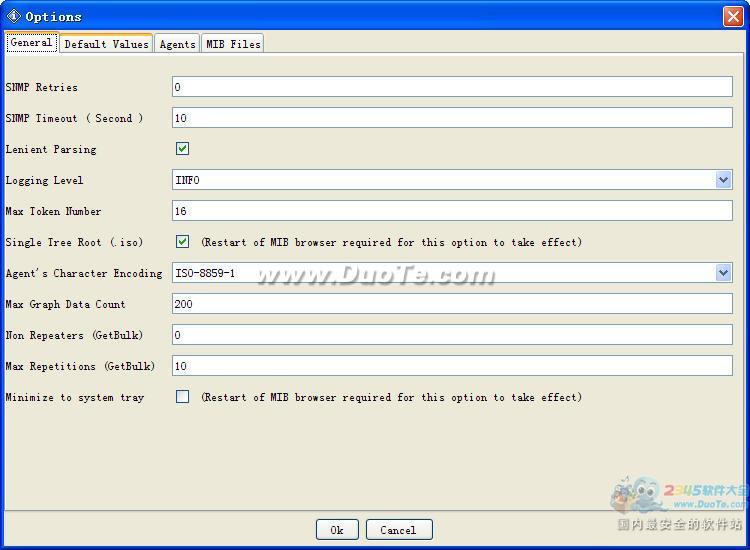Viewport: 750px width, 550px height.
Task: Click the 'Minimize to system tray' label
Action: 75,397
